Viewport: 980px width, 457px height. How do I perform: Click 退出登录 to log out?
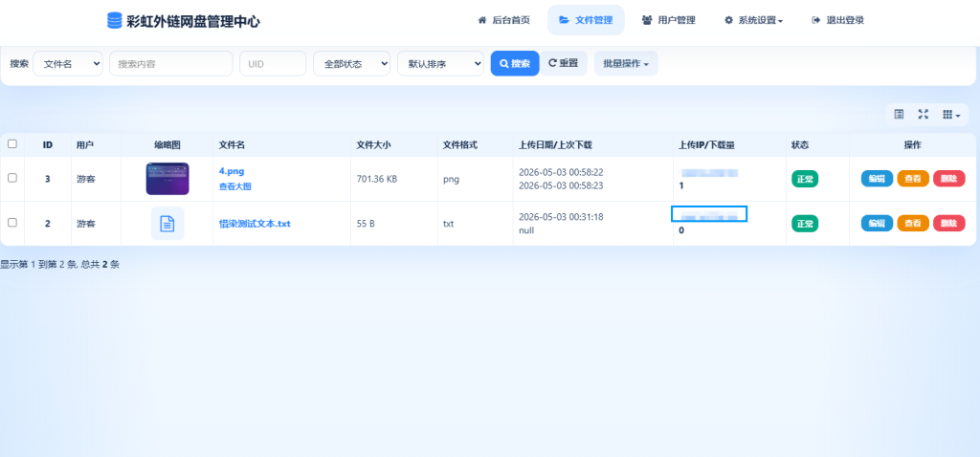(837, 20)
